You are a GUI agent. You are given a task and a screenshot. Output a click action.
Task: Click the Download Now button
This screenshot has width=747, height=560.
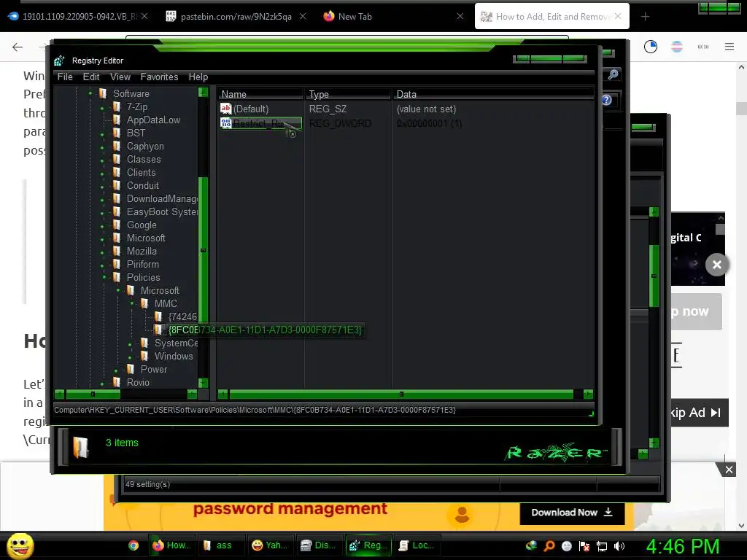click(x=572, y=513)
